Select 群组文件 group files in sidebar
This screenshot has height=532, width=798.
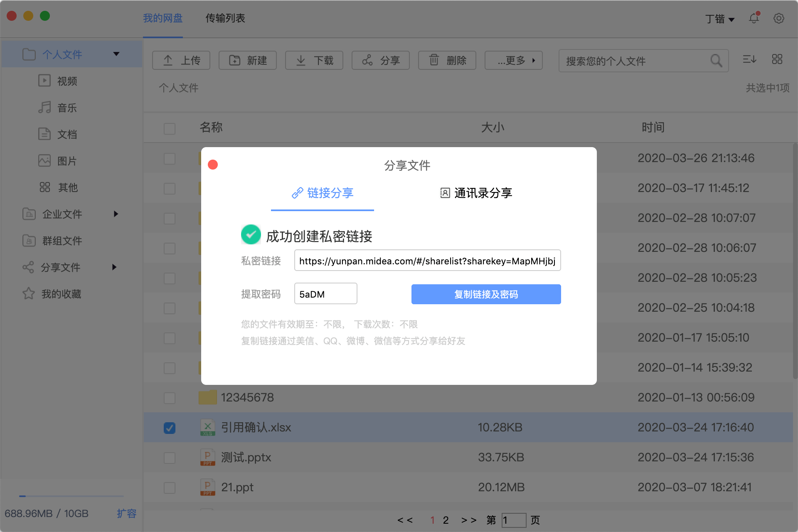tap(52, 240)
